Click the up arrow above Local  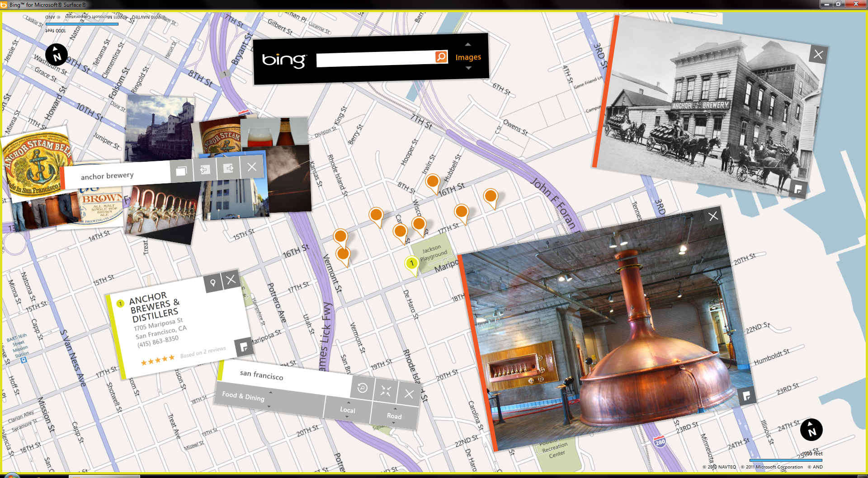[349, 402]
